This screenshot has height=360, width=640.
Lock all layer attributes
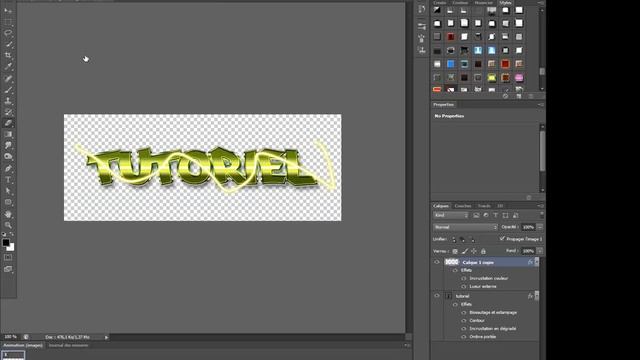coord(483,251)
